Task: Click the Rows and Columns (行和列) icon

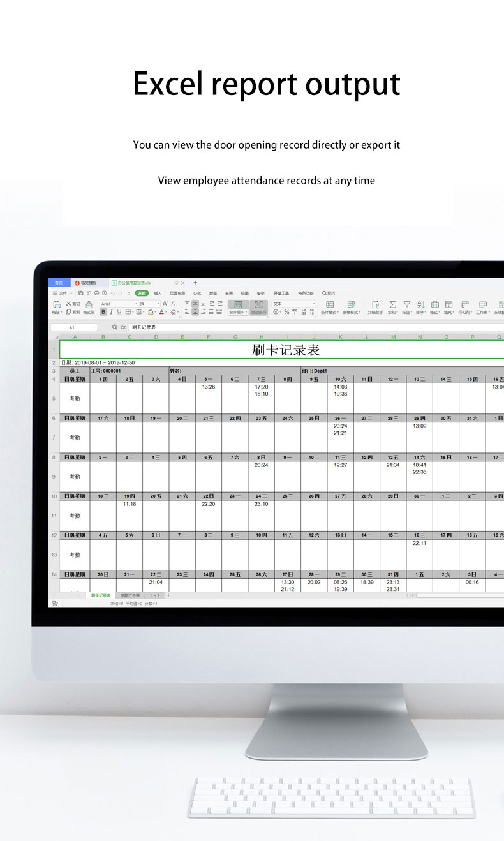Action: [x=465, y=304]
